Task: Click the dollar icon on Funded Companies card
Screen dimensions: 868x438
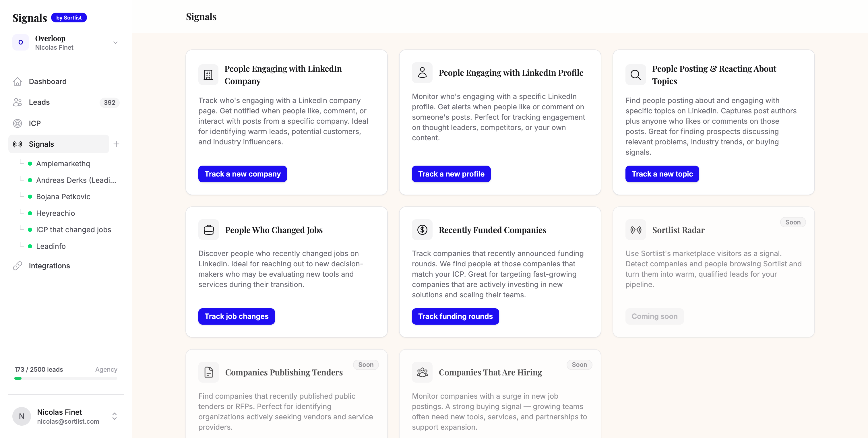Action: [x=422, y=230]
